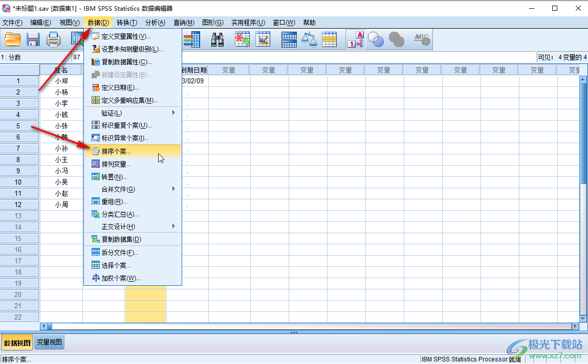Click the cell containing 小赵
The height and width of the screenshot is (364, 588).
click(x=61, y=193)
